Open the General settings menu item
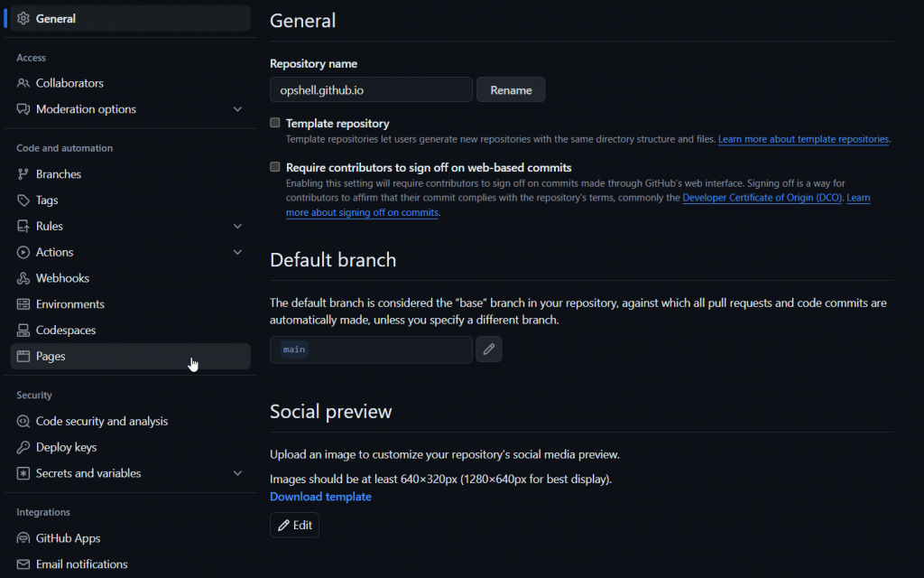This screenshot has width=924, height=578. point(130,18)
